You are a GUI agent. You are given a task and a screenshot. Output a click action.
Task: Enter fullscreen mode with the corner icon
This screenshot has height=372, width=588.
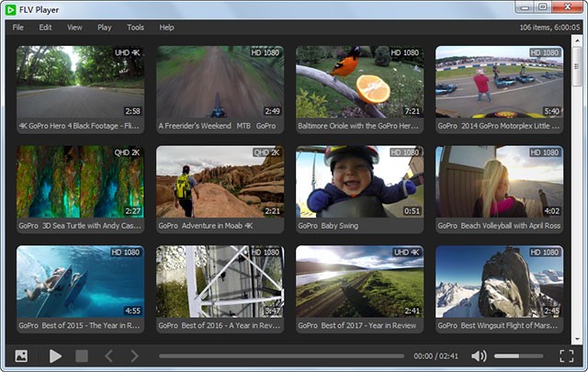click(566, 355)
